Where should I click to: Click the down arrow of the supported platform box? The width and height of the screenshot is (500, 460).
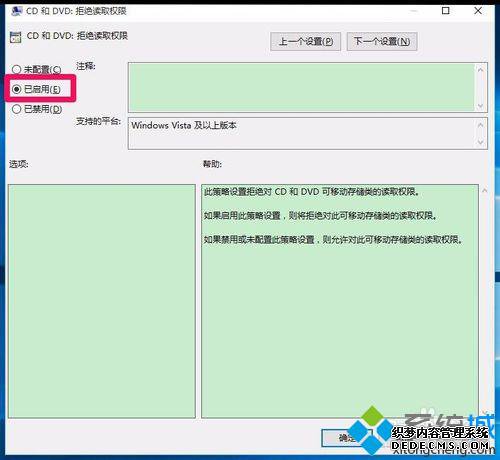click(480, 142)
